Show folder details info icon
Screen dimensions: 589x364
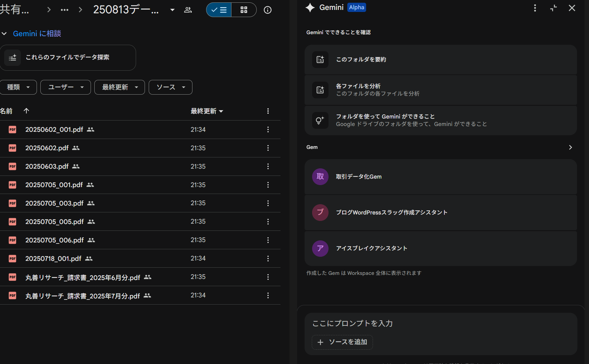pyautogui.click(x=268, y=10)
